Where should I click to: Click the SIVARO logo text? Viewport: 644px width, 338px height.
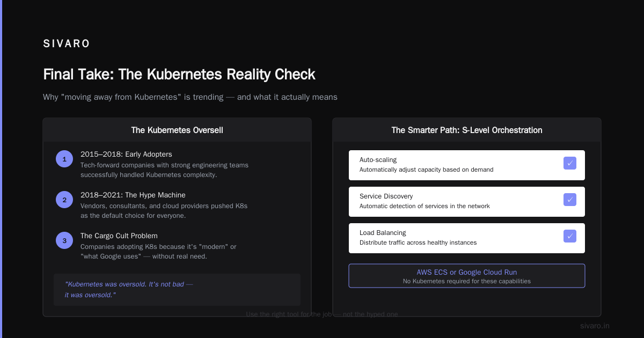click(x=67, y=44)
